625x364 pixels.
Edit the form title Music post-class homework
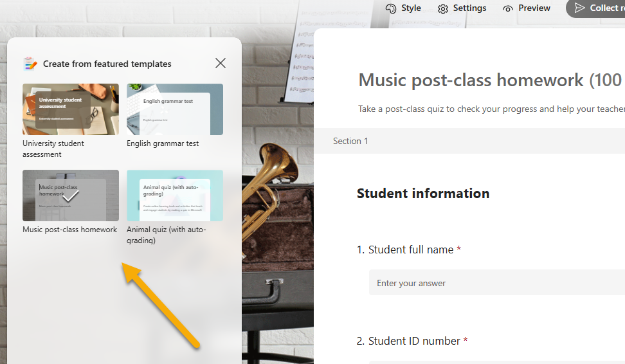click(x=473, y=80)
